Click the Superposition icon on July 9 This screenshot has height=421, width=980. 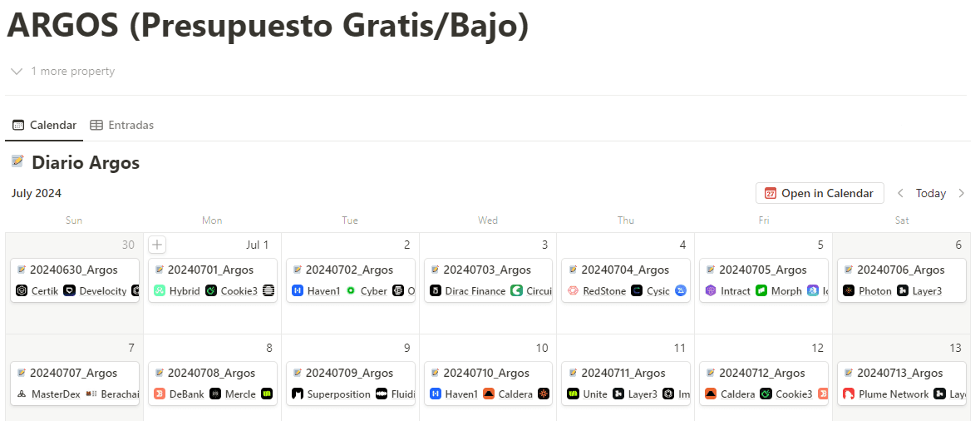[x=298, y=394]
